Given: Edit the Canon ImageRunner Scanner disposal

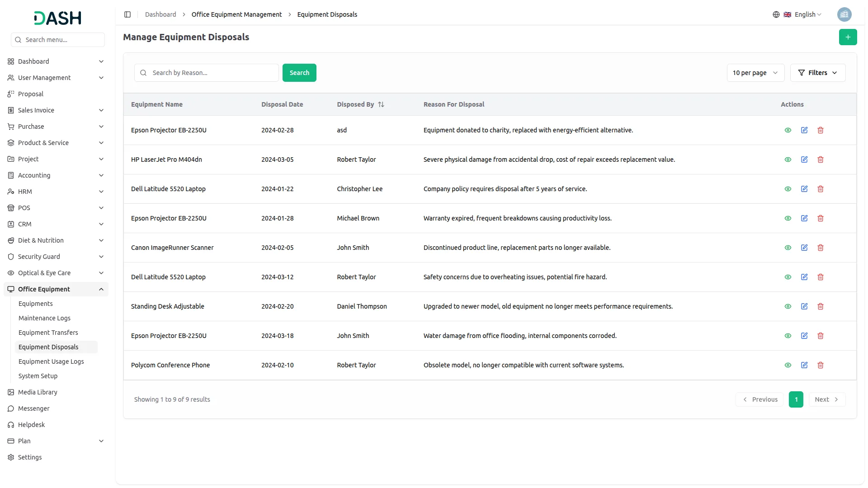Looking at the screenshot, I should tap(804, 248).
